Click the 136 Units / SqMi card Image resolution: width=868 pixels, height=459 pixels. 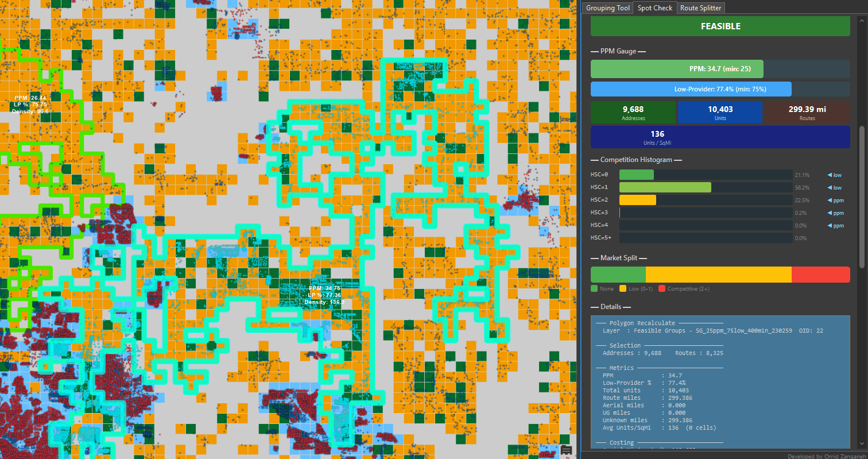[720, 137]
